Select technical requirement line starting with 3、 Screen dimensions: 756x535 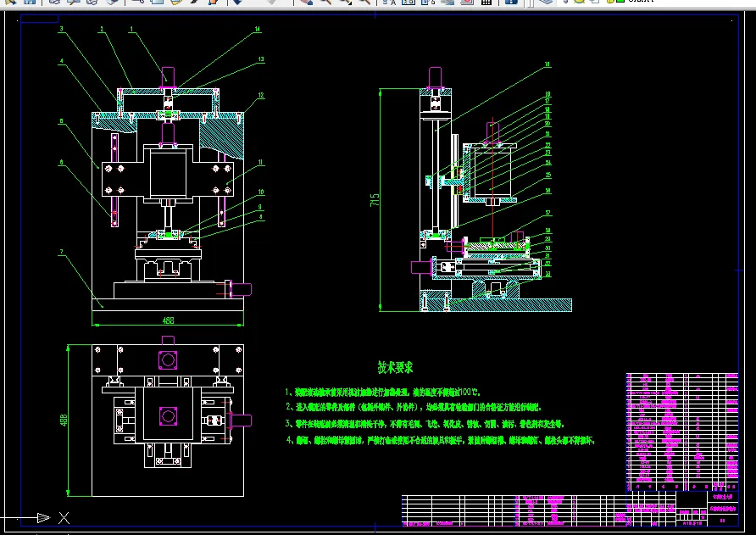[x=425, y=424]
